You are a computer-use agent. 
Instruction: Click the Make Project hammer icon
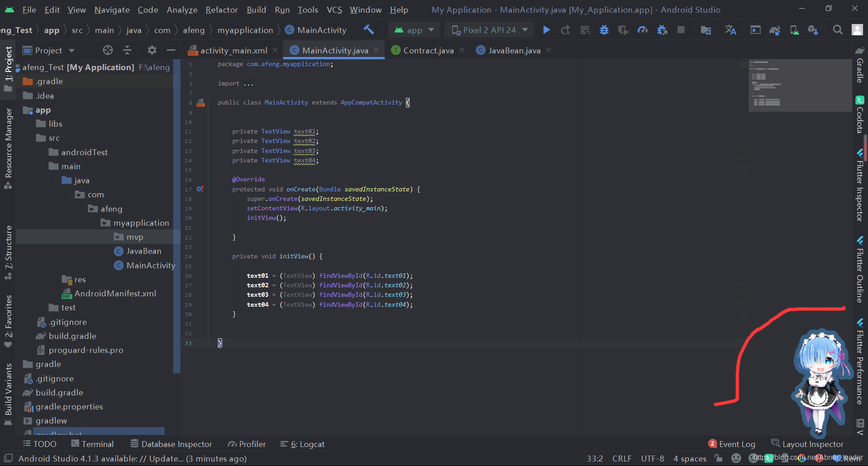[369, 30]
